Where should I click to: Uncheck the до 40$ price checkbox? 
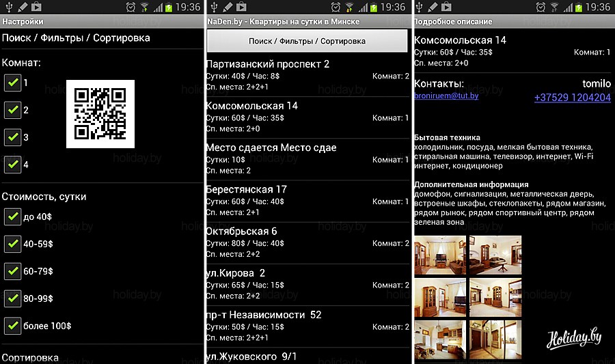click(x=12, y=216)
